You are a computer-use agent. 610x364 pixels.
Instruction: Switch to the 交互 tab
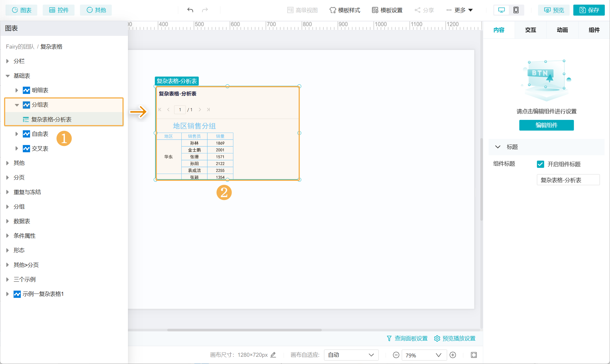click(530, 30)
